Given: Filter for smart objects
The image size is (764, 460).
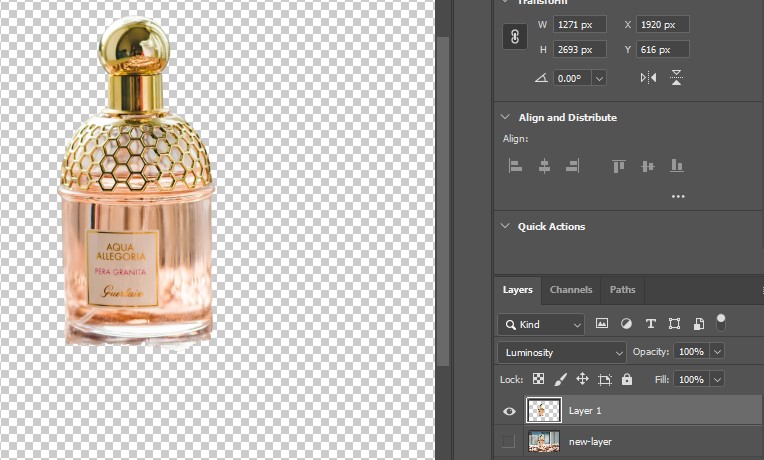Looking at the screenshot, I should 699,324.
